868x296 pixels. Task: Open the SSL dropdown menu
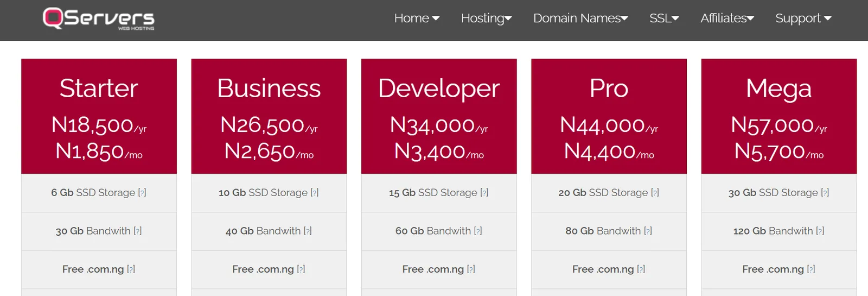(x=664, y=18)
